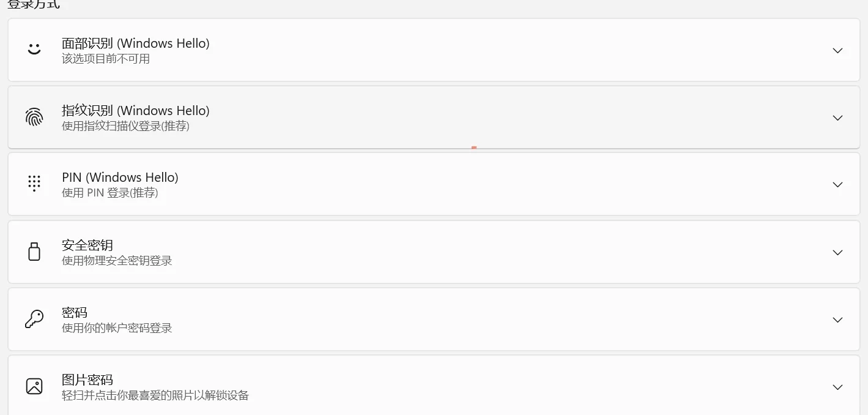The width and height of the screenshot is (868, 415).
Task: Click the 轻扫并点击你最喜爱的照片以解锁设备 description
Action: point(155,395)
